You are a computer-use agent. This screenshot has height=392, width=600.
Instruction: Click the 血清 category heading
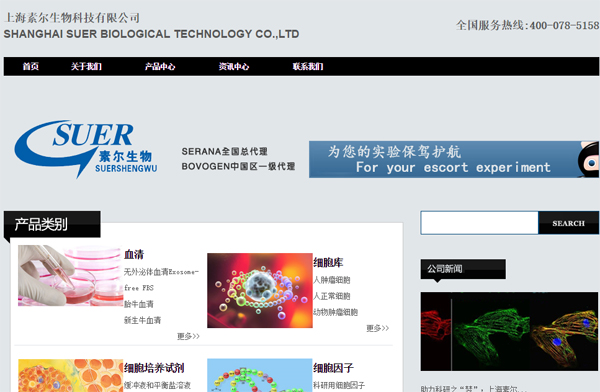134,255
